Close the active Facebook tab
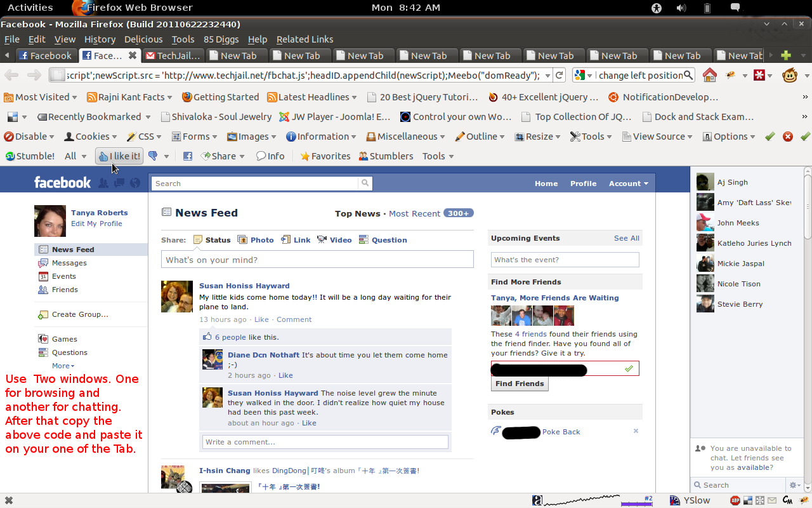 coord(133,55)
